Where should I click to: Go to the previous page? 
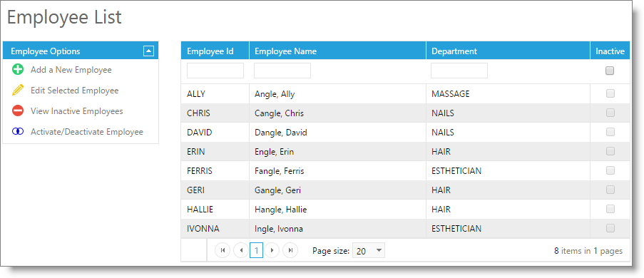(241, 250)
